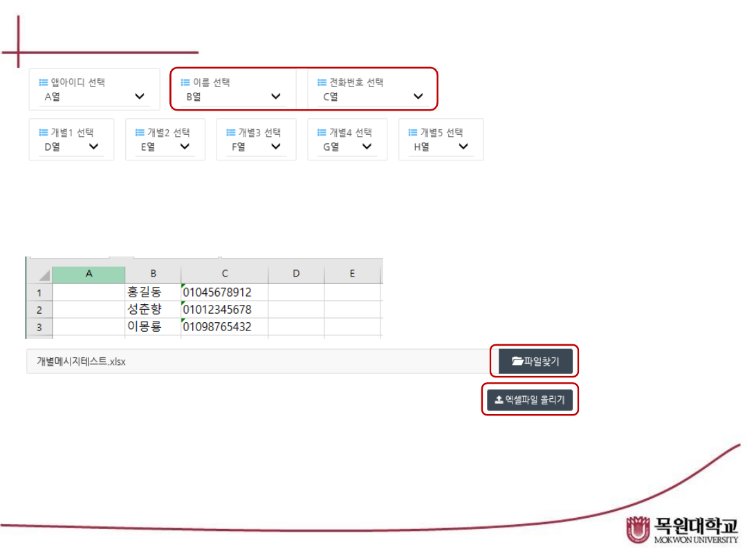
Task: Click the list icon beside 개별3 선택
Action: pos(231,132)
